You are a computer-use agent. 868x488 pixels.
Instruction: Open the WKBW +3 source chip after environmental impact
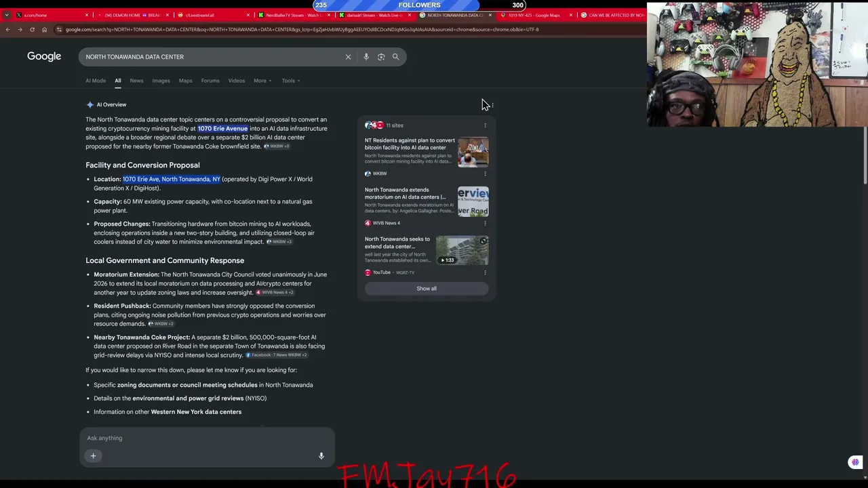tap(279, 242)
